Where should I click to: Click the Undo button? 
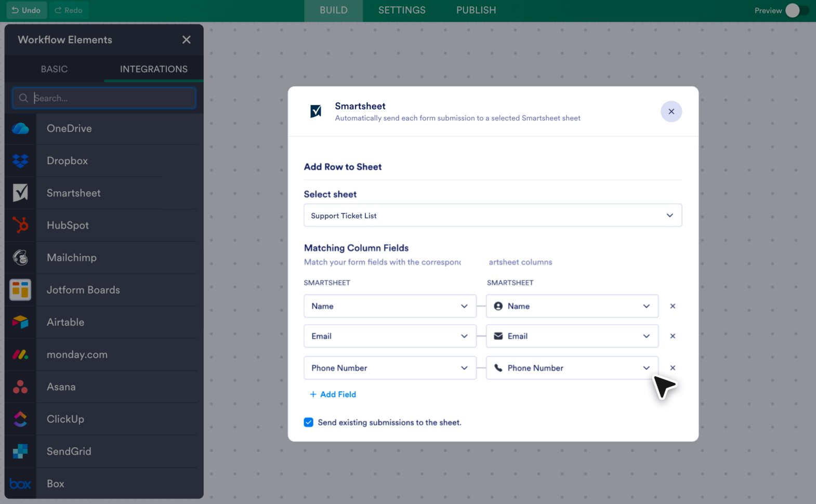pyautogui.click(x=27, y=10)
